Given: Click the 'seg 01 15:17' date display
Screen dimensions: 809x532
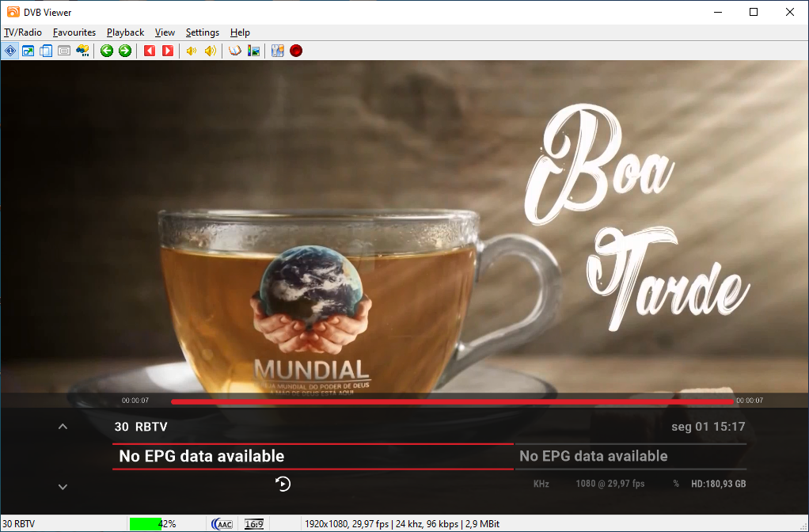Looking at the screenshot, I should click(x=708, y=427).
